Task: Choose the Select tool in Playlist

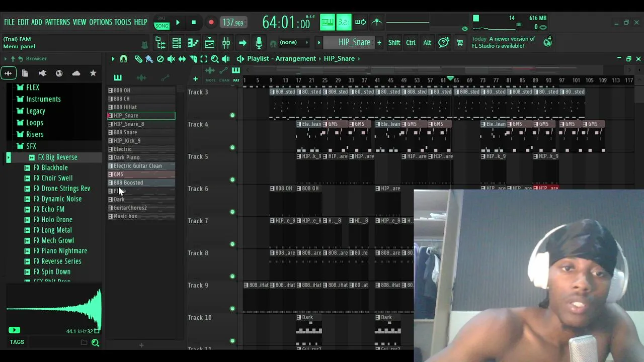Action: pyautogui.click(x=204, y=59)
